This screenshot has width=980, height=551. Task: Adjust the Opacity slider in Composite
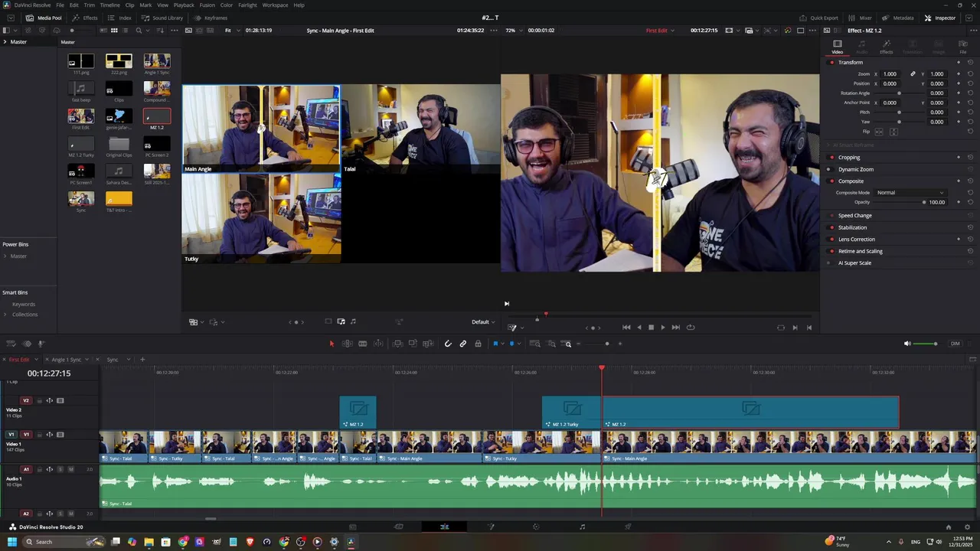click(923, 202)
